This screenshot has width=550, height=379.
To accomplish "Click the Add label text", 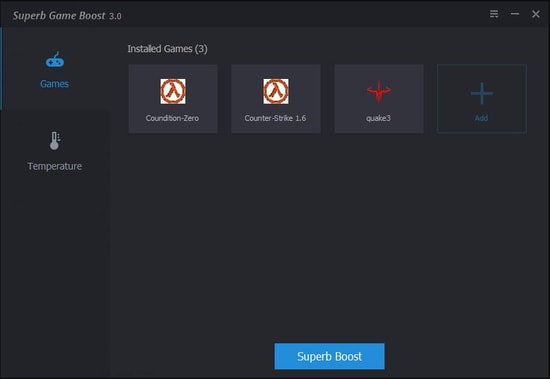I will (x=481, y=118).
